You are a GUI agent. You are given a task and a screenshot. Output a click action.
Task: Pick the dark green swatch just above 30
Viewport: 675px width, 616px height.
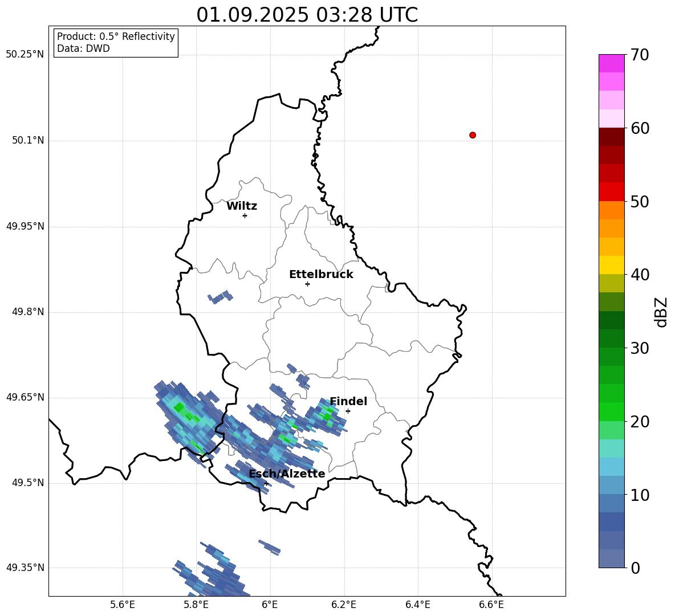(612, 338)
